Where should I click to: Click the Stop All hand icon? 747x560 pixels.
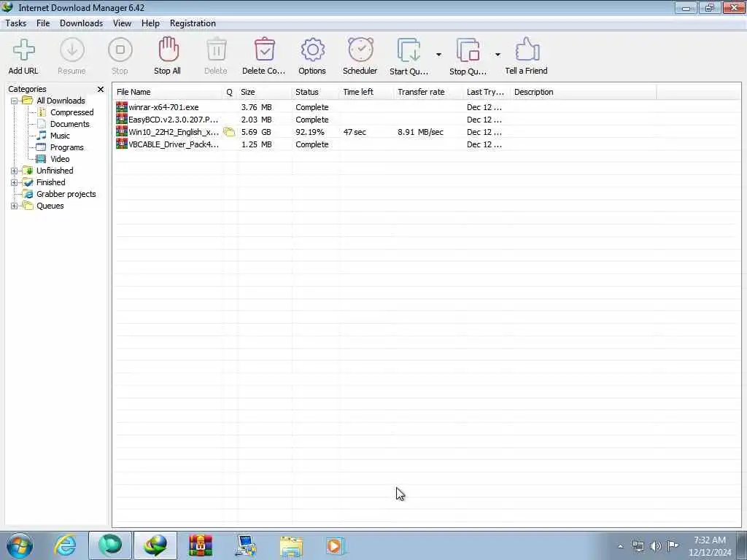pyautogui.click(x=169, y=50)
